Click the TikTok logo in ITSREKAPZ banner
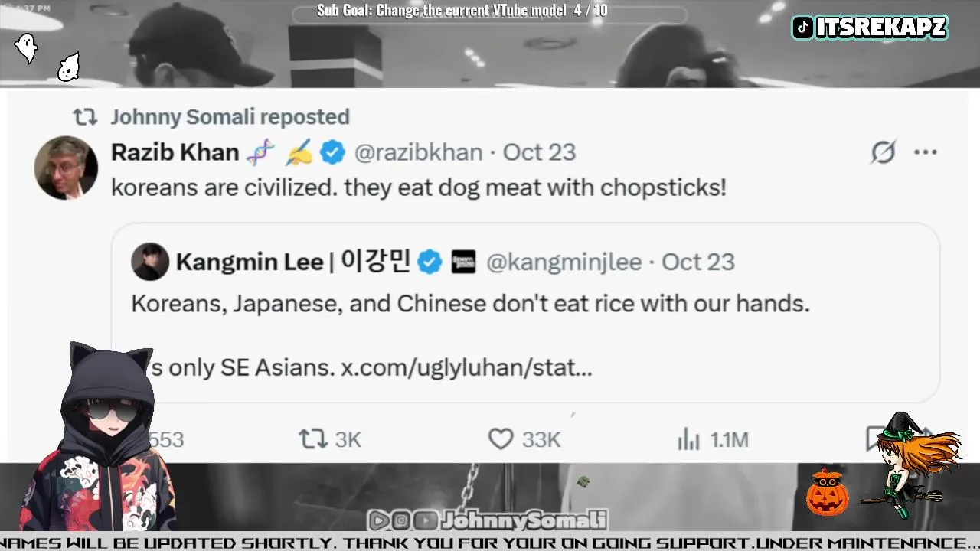980x551 pixels. click(802, 28)
